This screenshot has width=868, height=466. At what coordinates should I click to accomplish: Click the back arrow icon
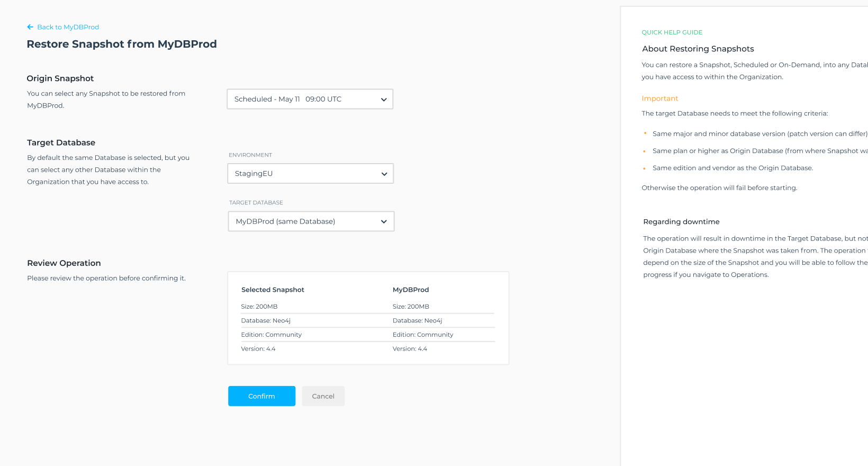tap(30, 27)
